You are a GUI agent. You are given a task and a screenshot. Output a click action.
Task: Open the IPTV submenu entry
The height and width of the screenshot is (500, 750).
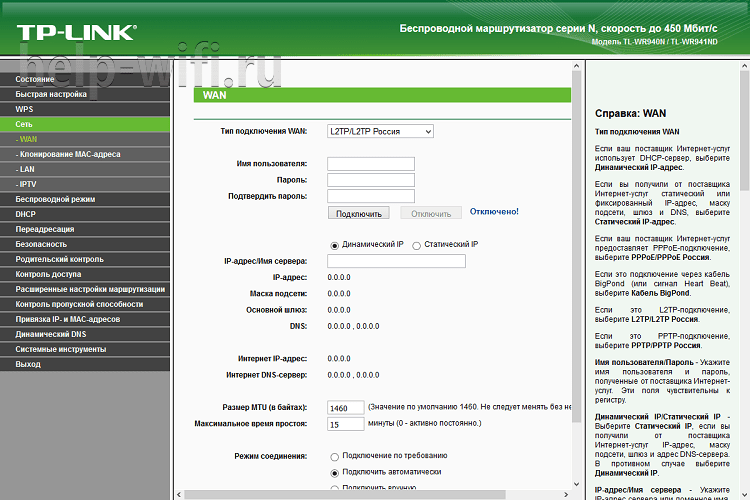coord(85,184)
